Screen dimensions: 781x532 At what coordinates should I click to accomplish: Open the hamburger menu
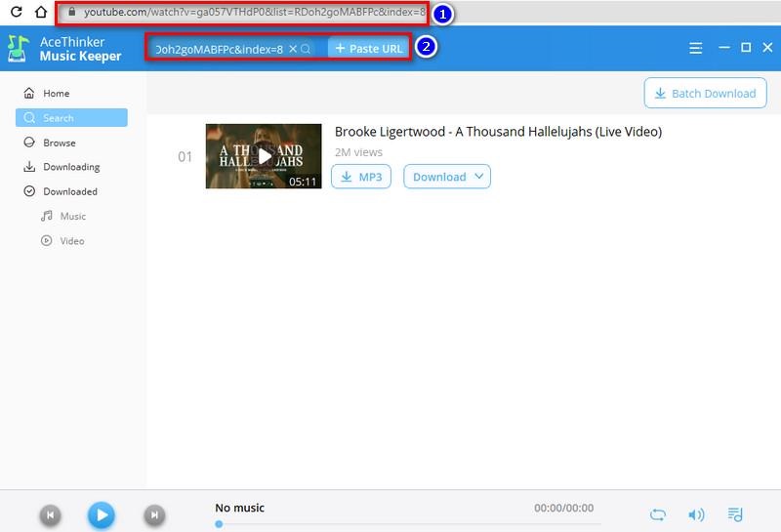point(696,48)
